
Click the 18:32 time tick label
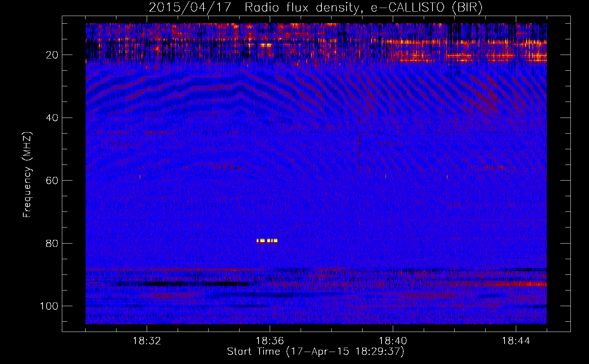point(147,341)
